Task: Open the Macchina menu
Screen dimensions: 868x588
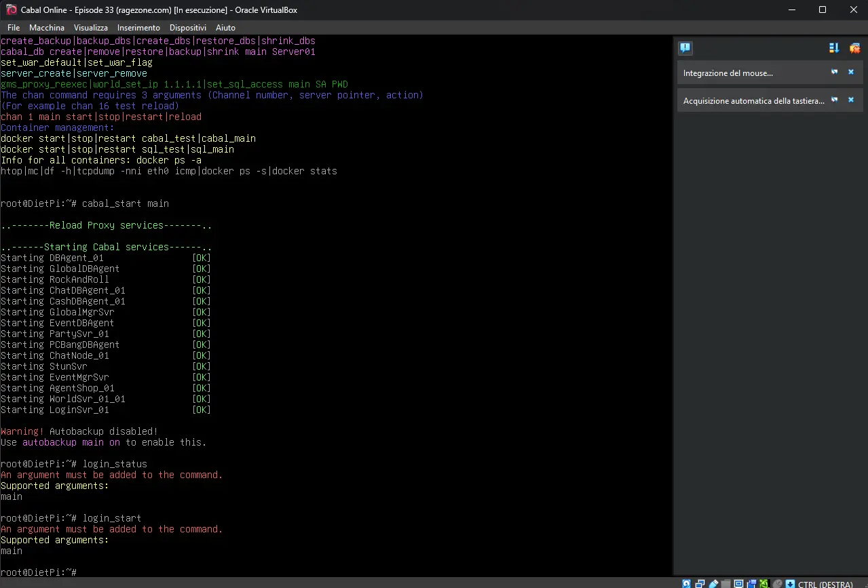Action: pos(47,28)
